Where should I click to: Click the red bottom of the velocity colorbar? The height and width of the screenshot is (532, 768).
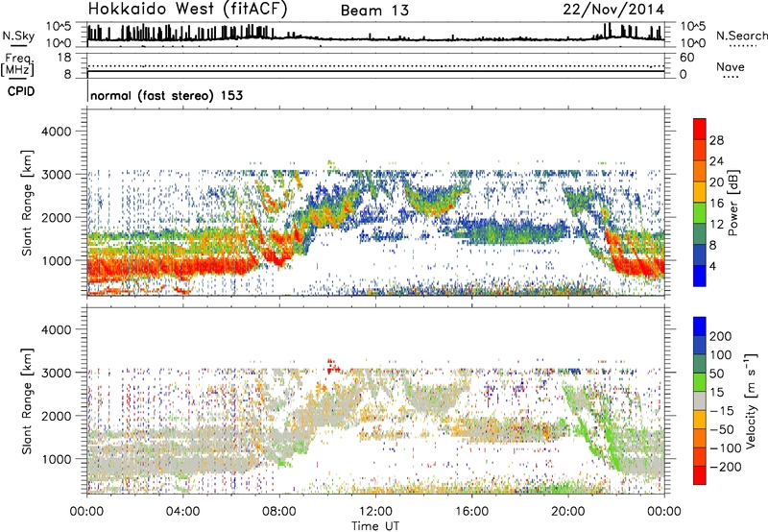point(700,475)
